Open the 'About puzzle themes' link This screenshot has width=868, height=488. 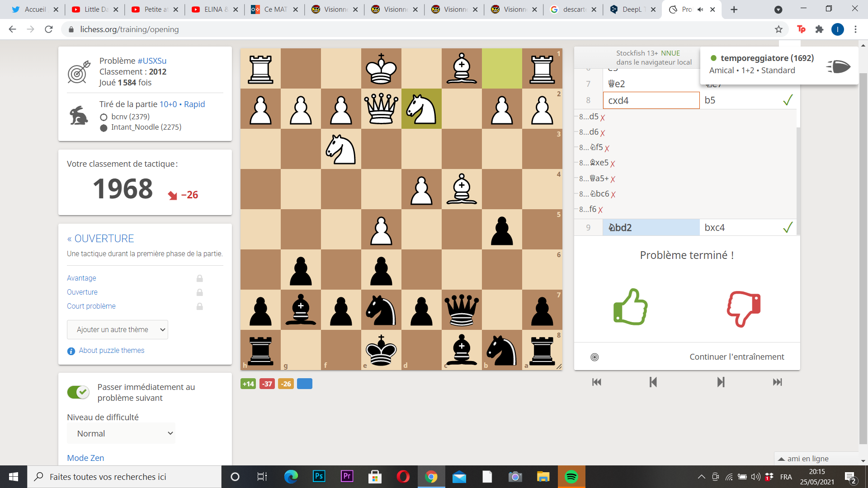coord(111,351)
